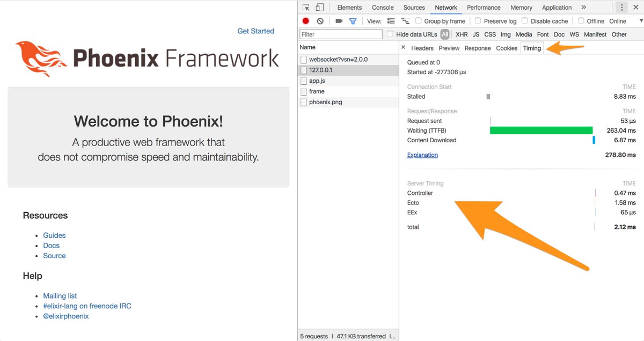Click the Name column header
The image size is (644, 341).
pyautogui.click(x=348, y=47)
